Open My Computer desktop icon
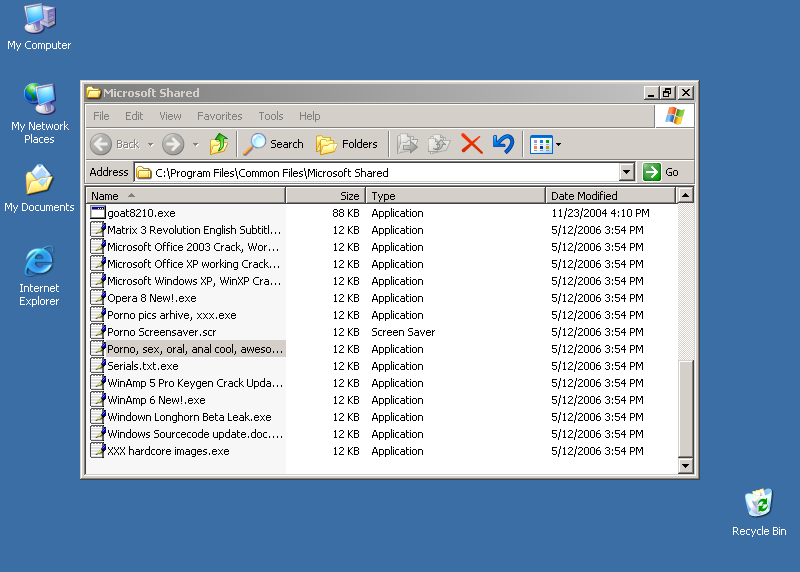Screen dimensions: 800x572 (39, 28)
